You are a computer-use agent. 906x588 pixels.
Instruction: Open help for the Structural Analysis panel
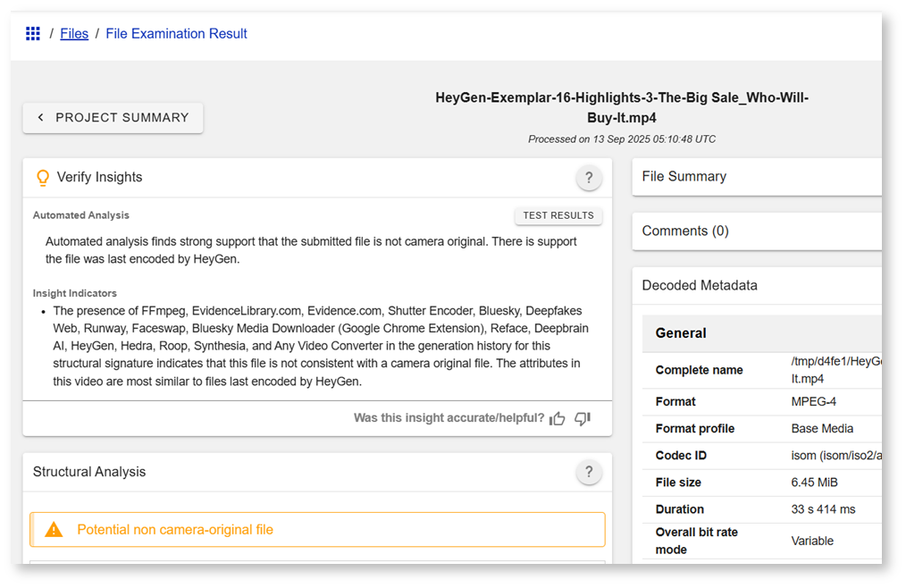click(x=589, y=472)
